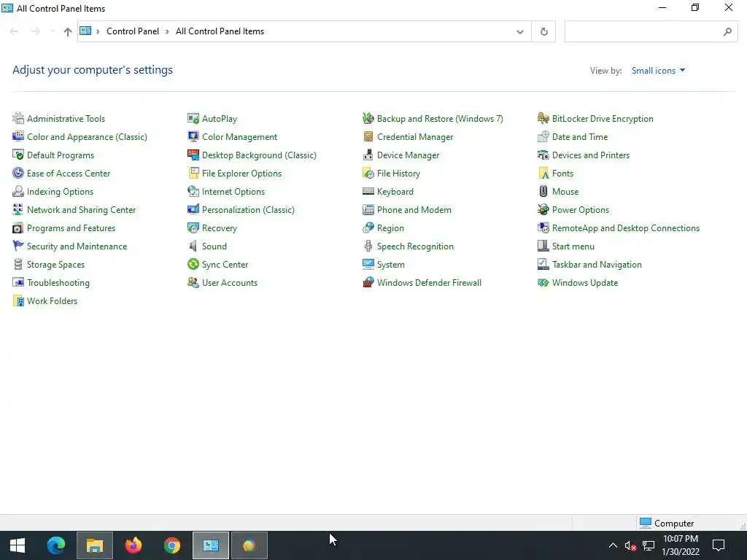Click the Date and Time clock icon

pyautogui.click(x=543, y=136)
